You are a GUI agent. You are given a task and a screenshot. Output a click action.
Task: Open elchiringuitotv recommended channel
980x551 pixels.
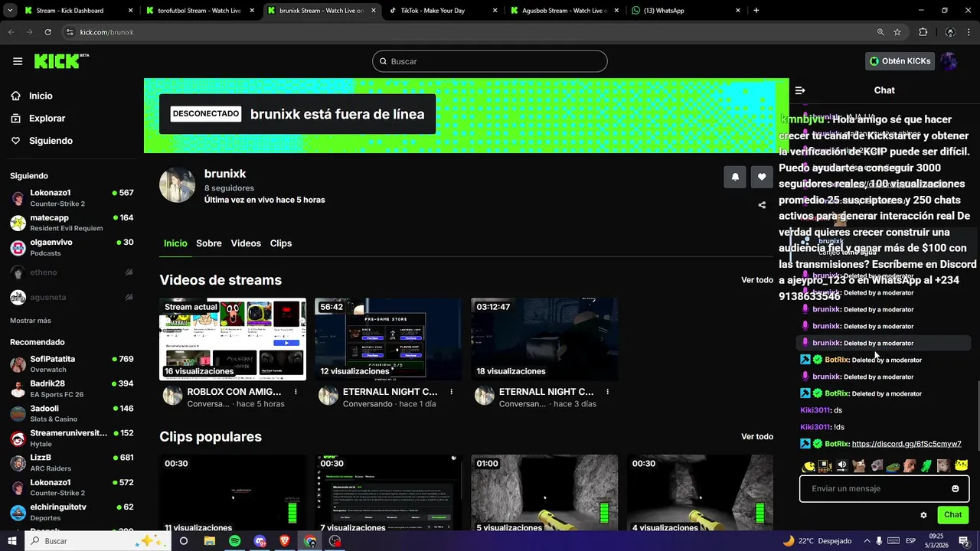pyautogui.click(x=72, y=512)
